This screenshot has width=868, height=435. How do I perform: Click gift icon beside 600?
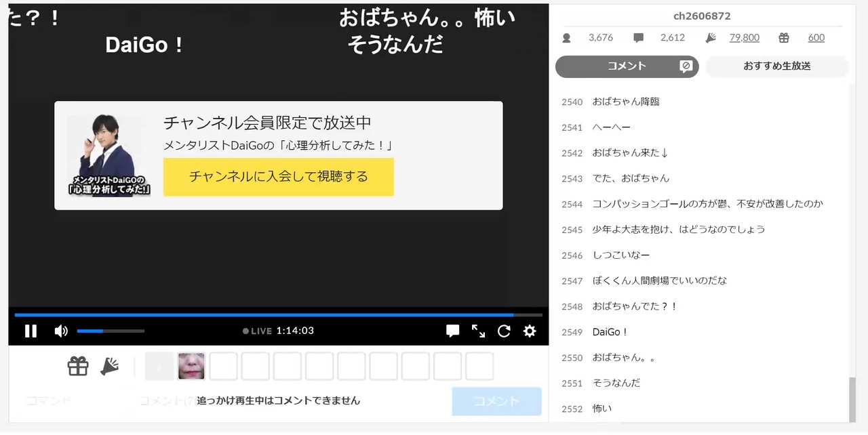(784, 38)
